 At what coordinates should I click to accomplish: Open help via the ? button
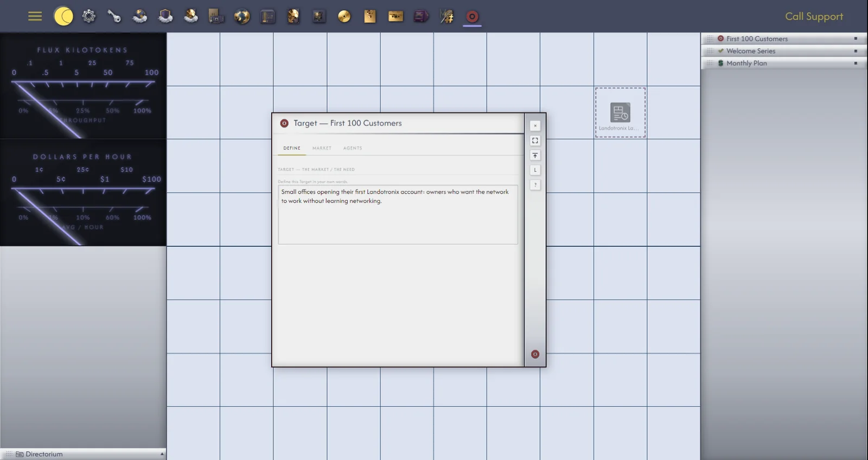(535, 184)
